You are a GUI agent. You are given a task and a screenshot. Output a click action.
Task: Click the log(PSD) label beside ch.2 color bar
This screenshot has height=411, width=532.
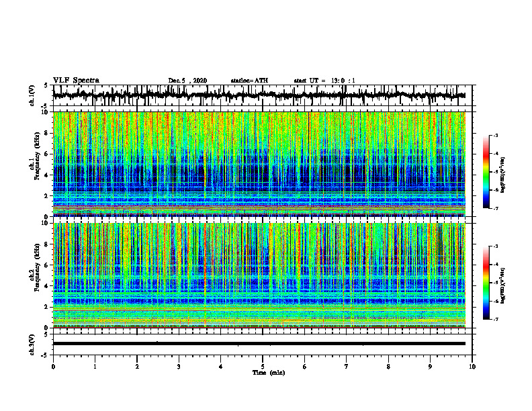[504, 285]
